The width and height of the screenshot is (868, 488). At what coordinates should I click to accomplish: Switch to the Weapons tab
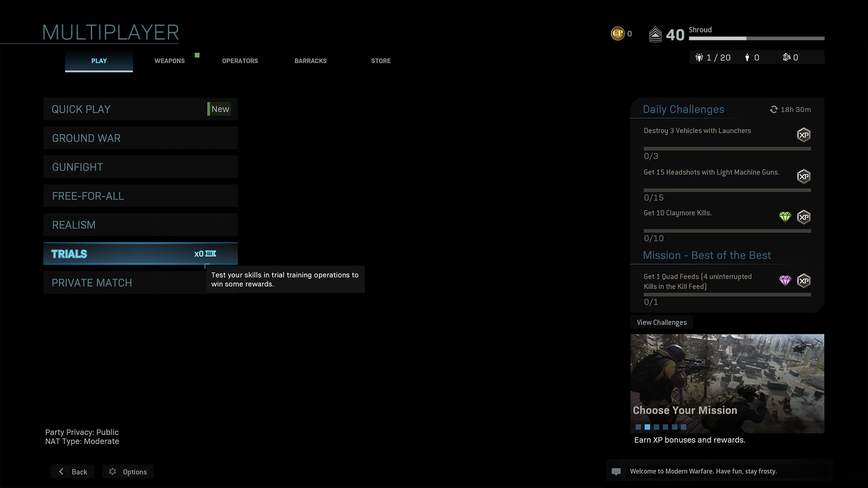(170, 61)
